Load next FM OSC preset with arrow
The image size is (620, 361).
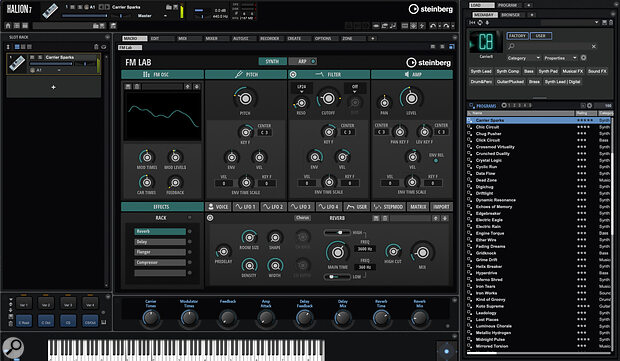[x=196, y=86]
